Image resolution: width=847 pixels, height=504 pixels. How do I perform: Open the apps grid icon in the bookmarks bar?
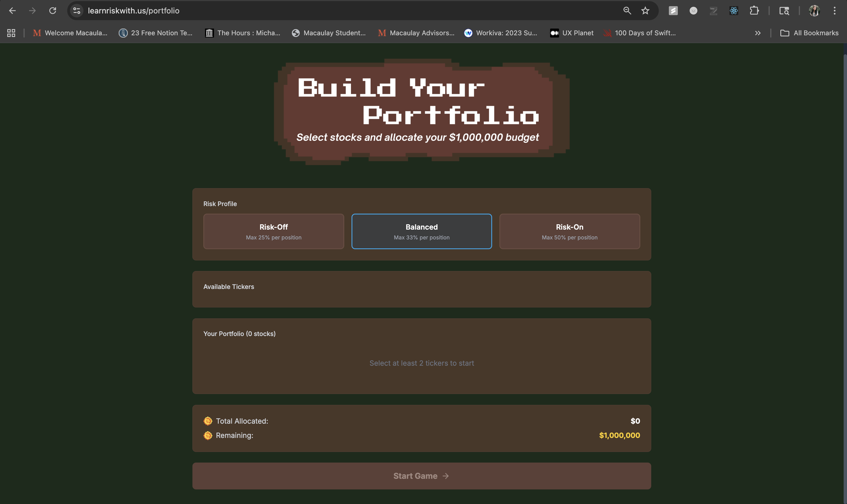coord(11,33)
